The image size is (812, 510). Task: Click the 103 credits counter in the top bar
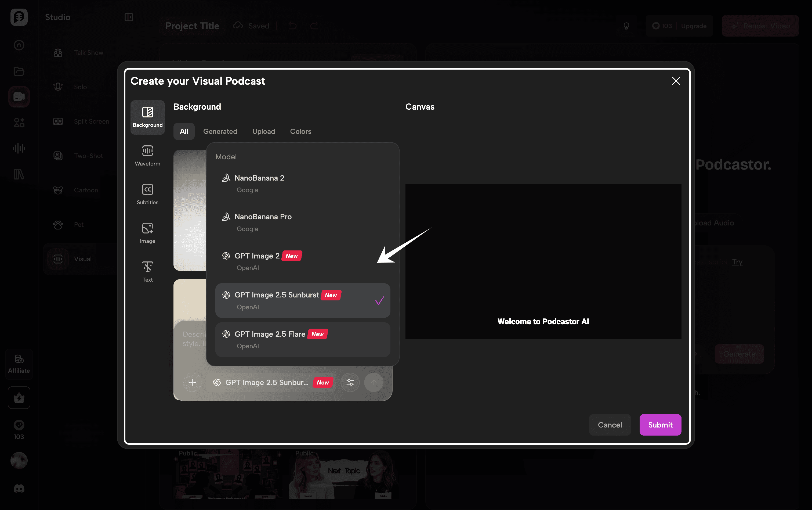pyautogui.click(x=662, y=26)
